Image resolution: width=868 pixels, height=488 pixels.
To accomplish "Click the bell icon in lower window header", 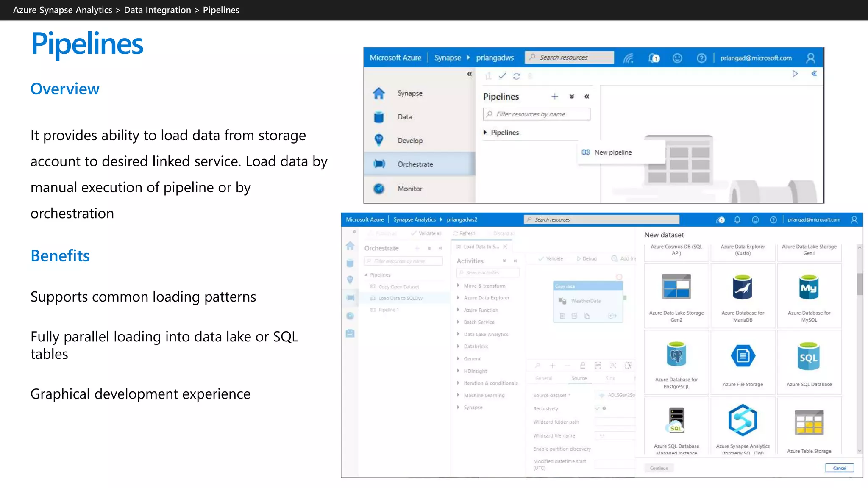I will (x=737, y=220).
